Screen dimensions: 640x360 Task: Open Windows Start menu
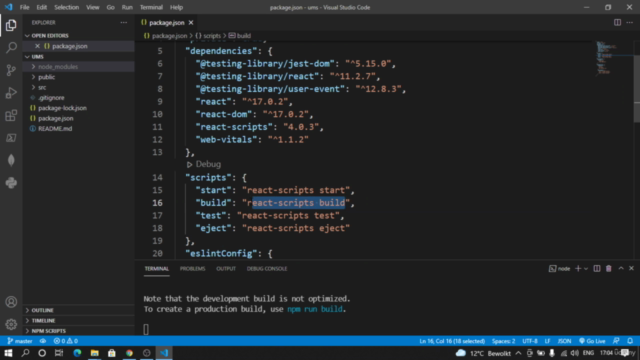pos(8,353)
